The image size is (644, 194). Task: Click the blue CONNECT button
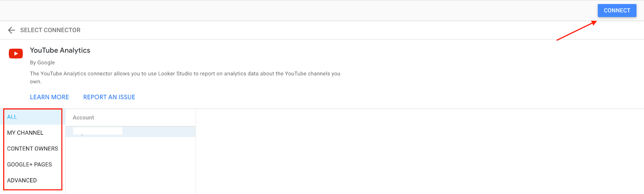click(x=617, y=10)
